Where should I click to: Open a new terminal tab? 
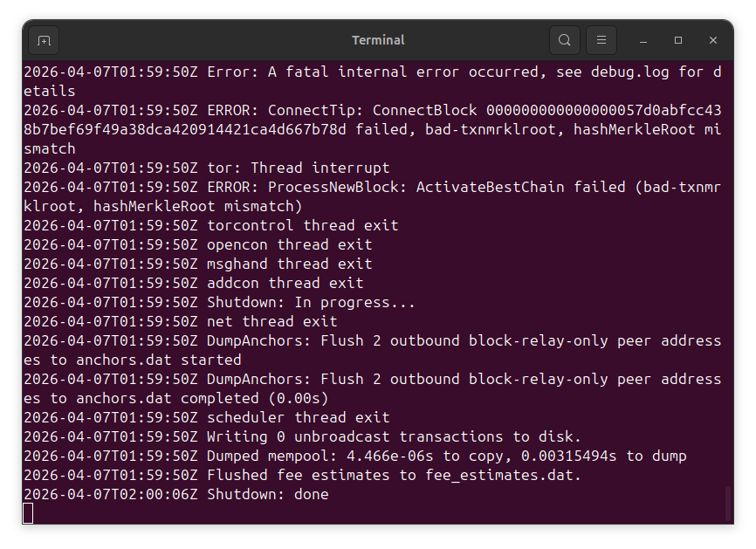tap(45, 40)
